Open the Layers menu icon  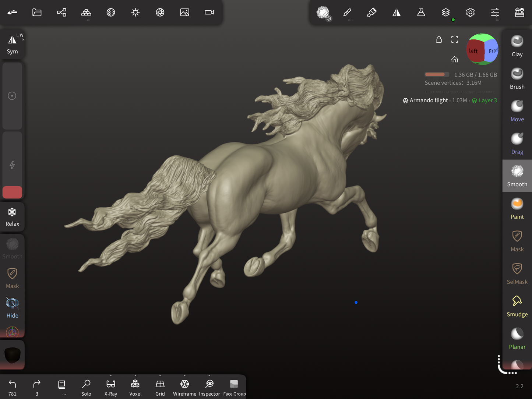[x=445, y=13]
